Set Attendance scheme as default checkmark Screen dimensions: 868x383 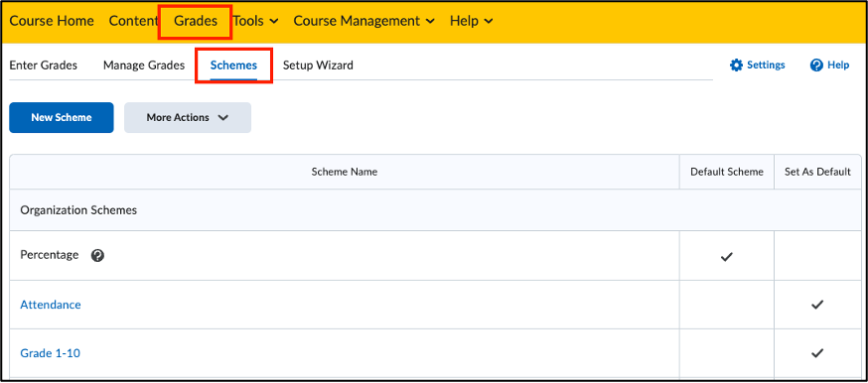(x=817, y=304)
